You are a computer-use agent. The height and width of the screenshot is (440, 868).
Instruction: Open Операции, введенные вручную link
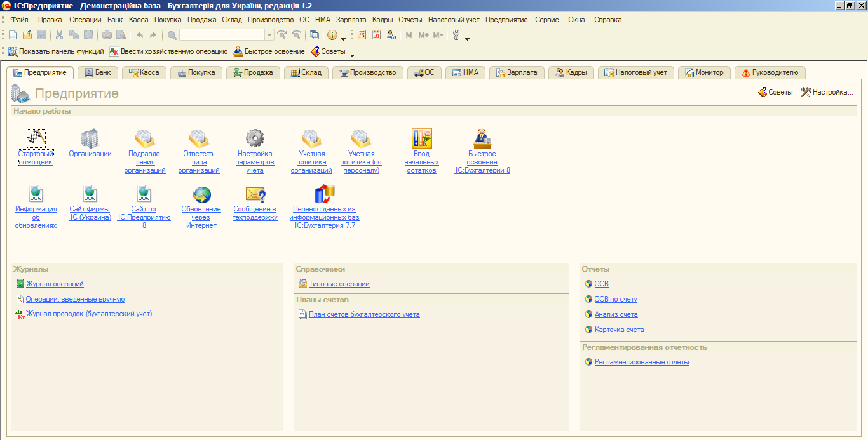pyautogui.click(x=75, y=299)
